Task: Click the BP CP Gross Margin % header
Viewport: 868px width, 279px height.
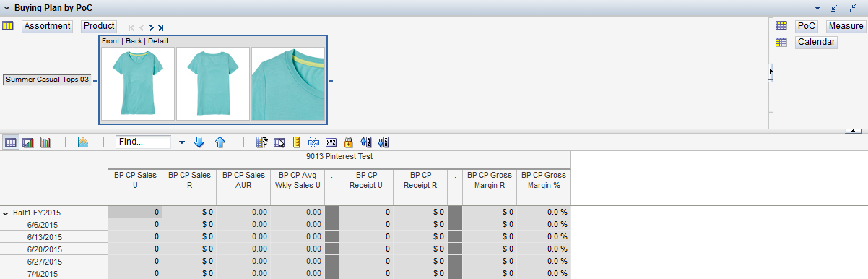Action: click(544, 187)
